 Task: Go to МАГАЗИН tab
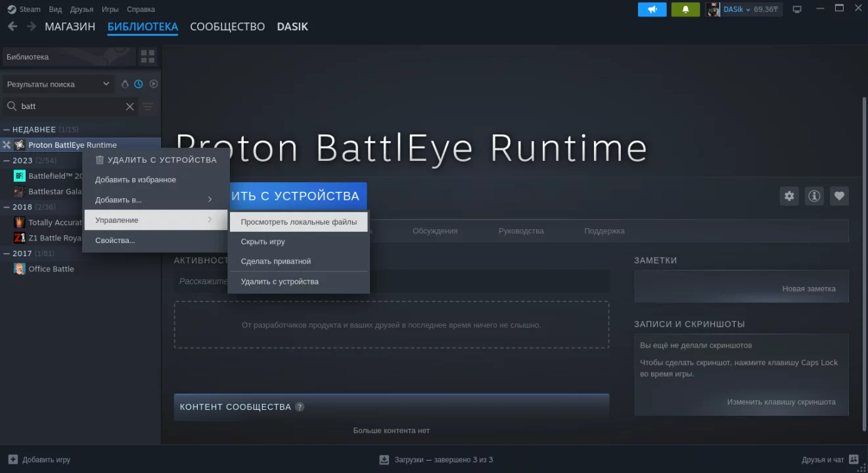[70, 27]
